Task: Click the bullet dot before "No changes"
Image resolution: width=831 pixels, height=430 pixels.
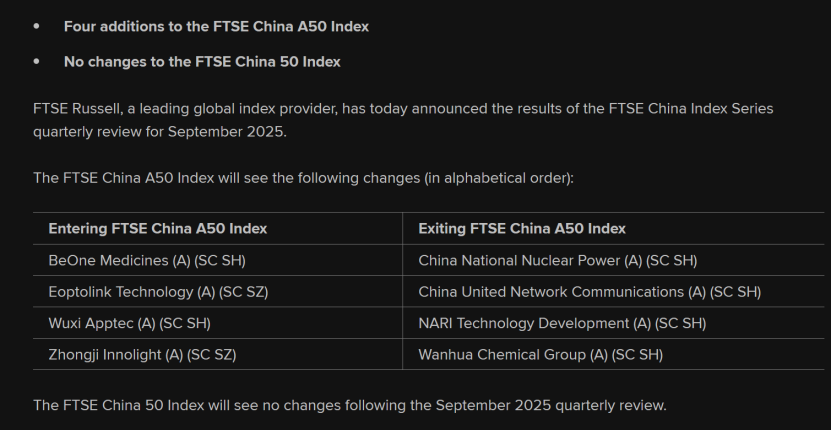Action: pyautogui.click(x=37, y=62)
